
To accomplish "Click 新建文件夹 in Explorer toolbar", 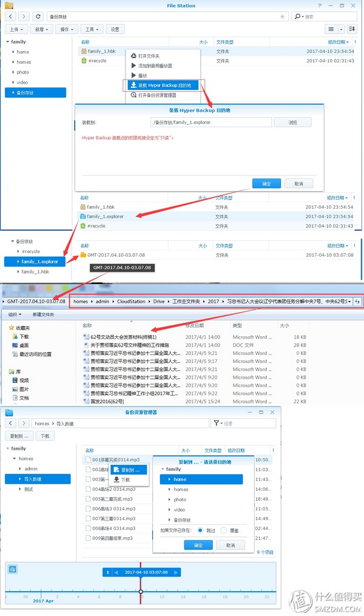I will (43, 315).
